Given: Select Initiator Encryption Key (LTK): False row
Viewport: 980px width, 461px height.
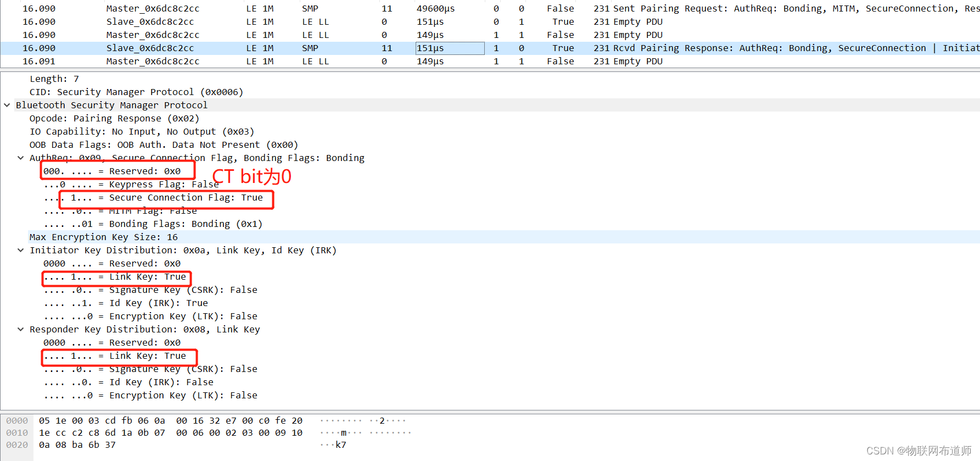Looking at the screenshot, I should click(x=150, y=316).
